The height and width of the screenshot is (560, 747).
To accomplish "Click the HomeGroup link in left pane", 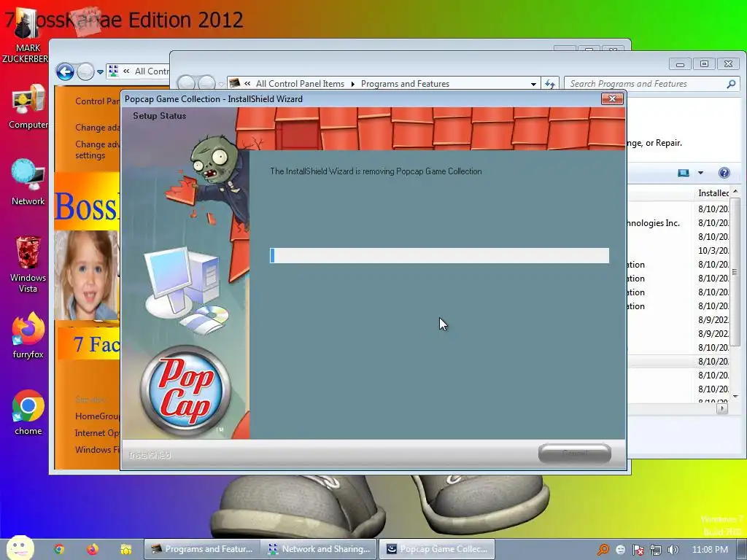I will point(97,416).
